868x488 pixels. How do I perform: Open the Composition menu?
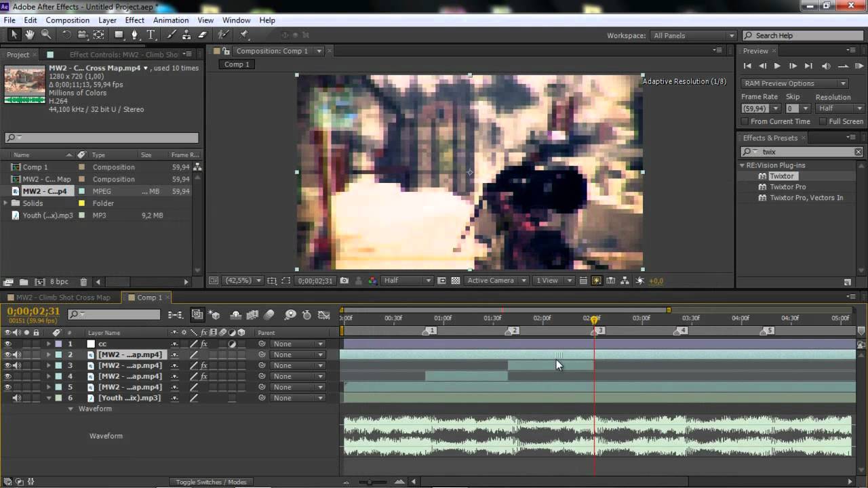pyautogui.click(x=67, y=20)
